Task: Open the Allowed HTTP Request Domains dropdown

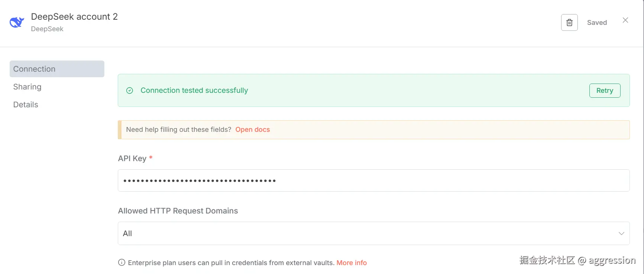Action: click(x=373, y=234)
